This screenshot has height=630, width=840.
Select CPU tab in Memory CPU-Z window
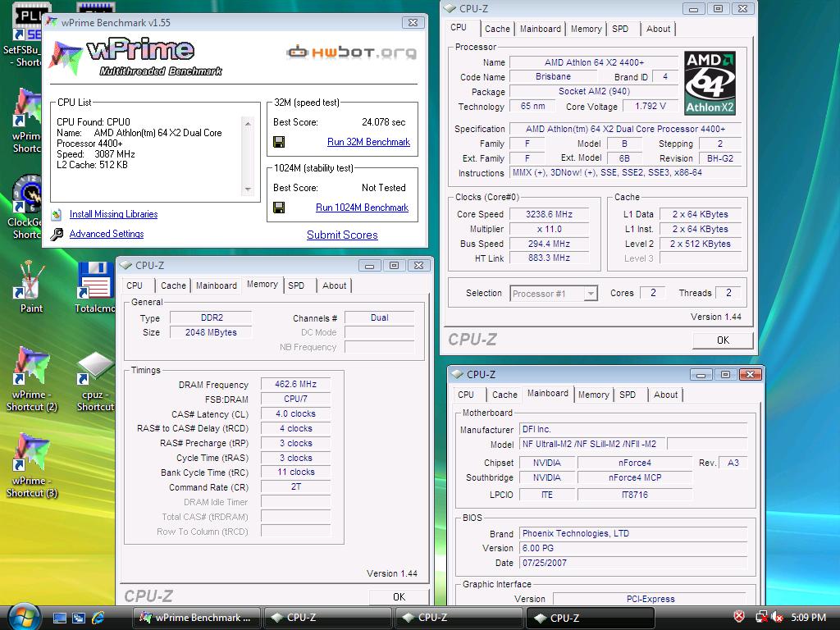tap(135, 285)
